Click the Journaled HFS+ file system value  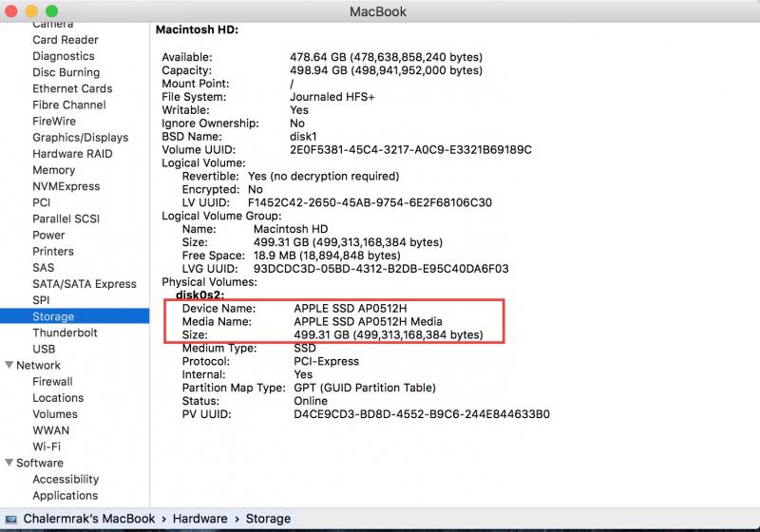332,97
